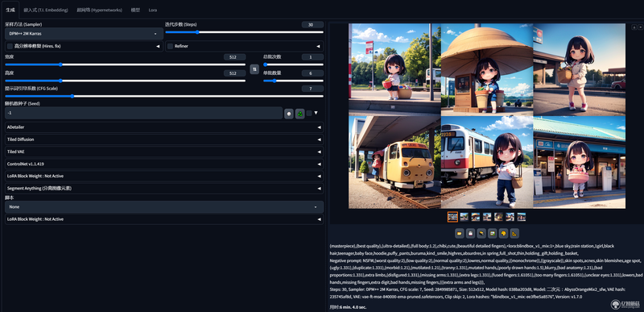Viewport: 644px width, 312px height.
Task: Expand the ADetailer section
Action: pyautogui.click(x=164, y=127)
